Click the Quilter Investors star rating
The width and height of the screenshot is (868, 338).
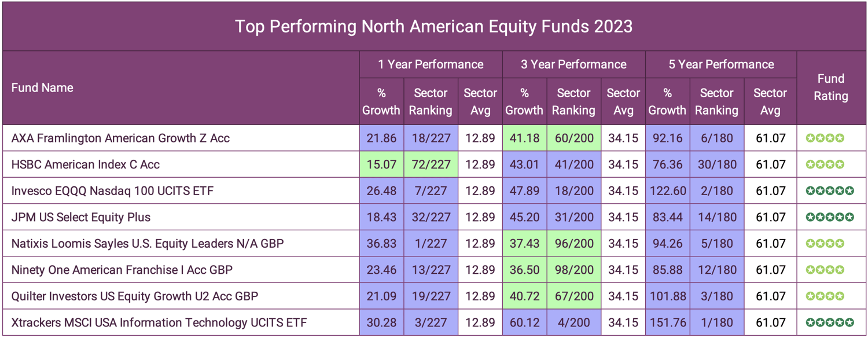825,296
